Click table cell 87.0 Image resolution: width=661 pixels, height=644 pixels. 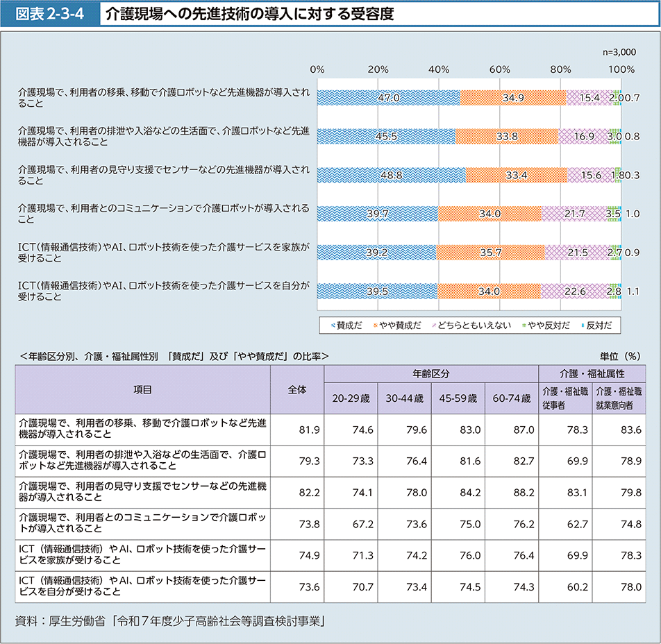point(524,430)
